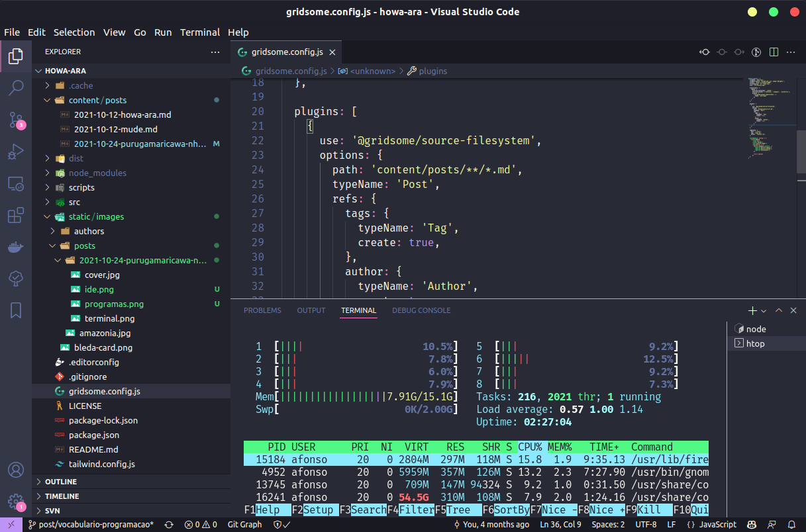Click the Synchronize Changes icon in the status bar
The height and width of the screenshot is (532, 806).
click(x=169, y=524)
